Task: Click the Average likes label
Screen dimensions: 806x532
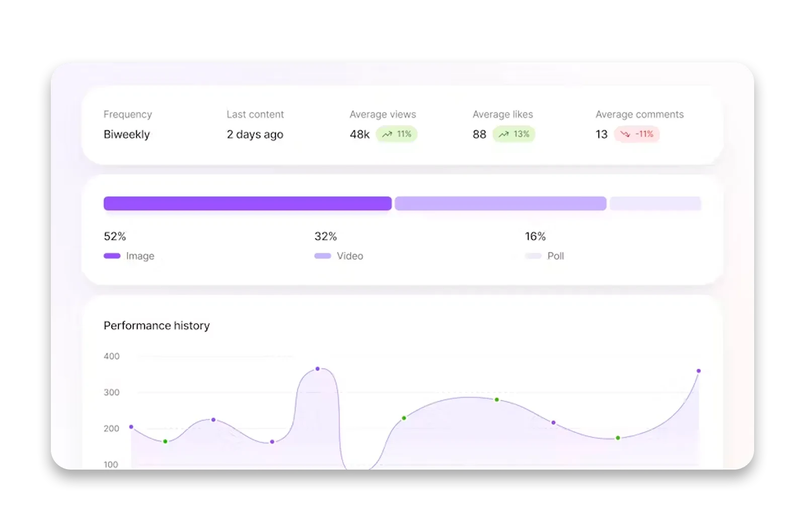Action: [x=503, y=115]
